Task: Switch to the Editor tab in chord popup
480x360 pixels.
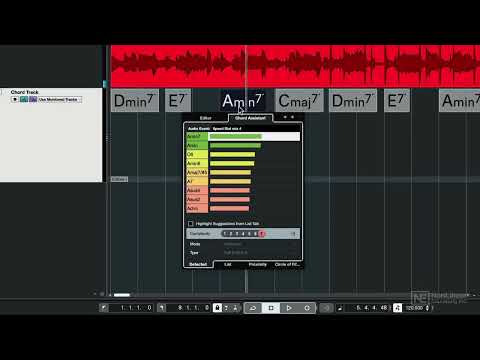Action: [x=205, y=118]
